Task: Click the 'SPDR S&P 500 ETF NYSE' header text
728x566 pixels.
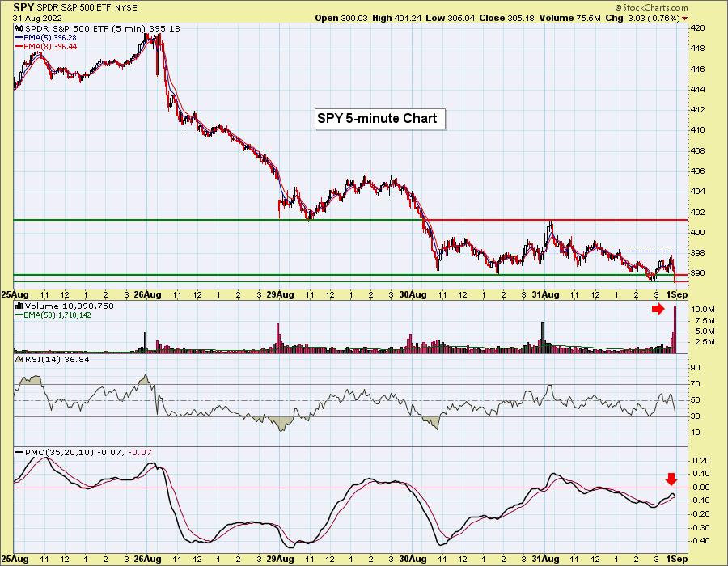Action: [x=87, y=8]
